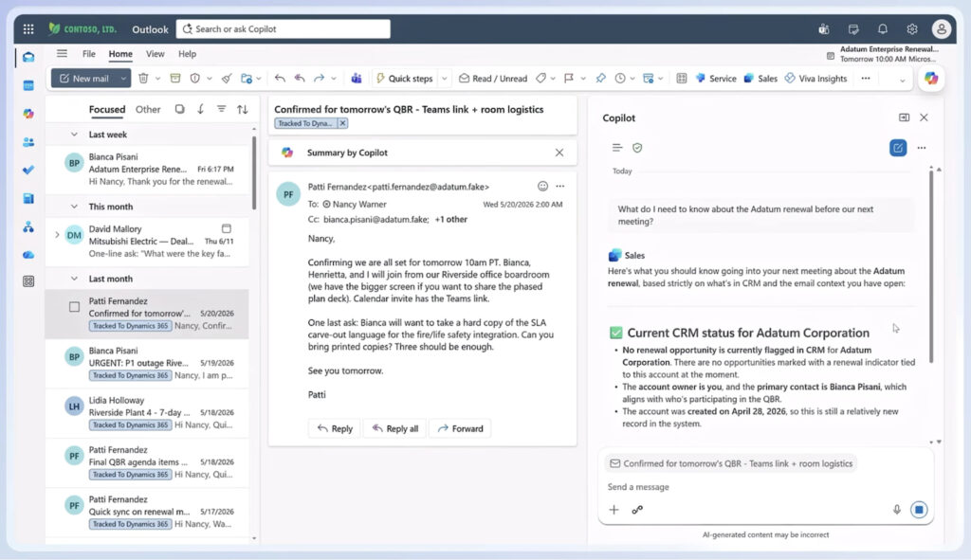Collapse the Last month group
Viewport: 971px width, 560px height.
[74, 280]
